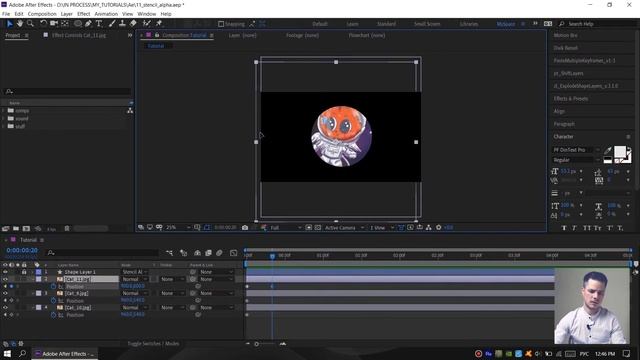This screenshot has height=360, width=640.
Task: Hide the Cat_11.jpg layer
Action: pyautogui.click(x=5, y=279)
